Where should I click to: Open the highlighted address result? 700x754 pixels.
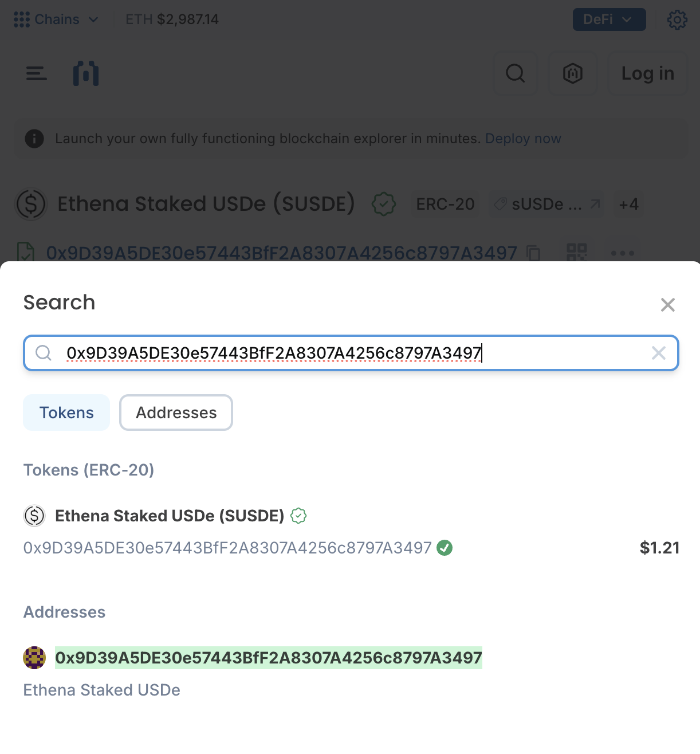[268, 658]
